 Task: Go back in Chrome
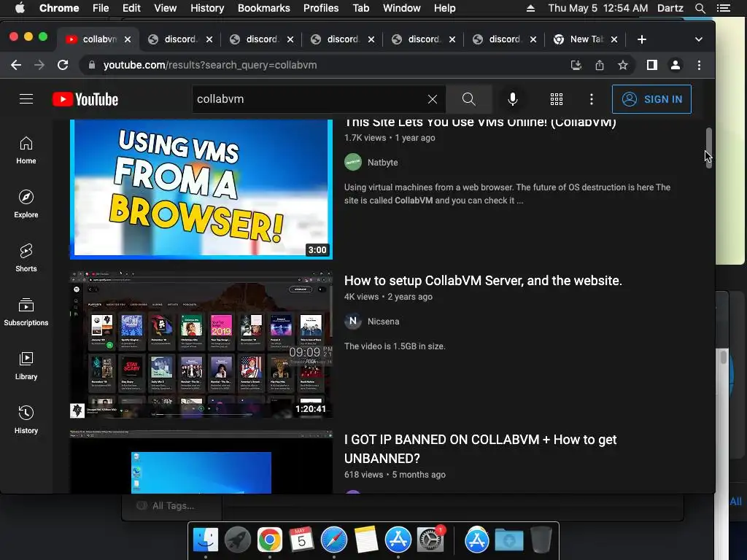click(16, 65)
